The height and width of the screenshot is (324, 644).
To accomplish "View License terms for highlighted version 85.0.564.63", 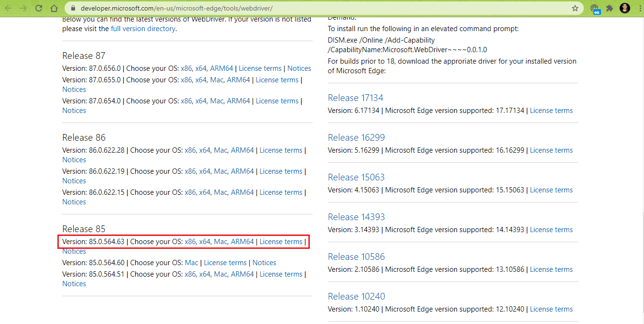I will click(x=281, y=241).
